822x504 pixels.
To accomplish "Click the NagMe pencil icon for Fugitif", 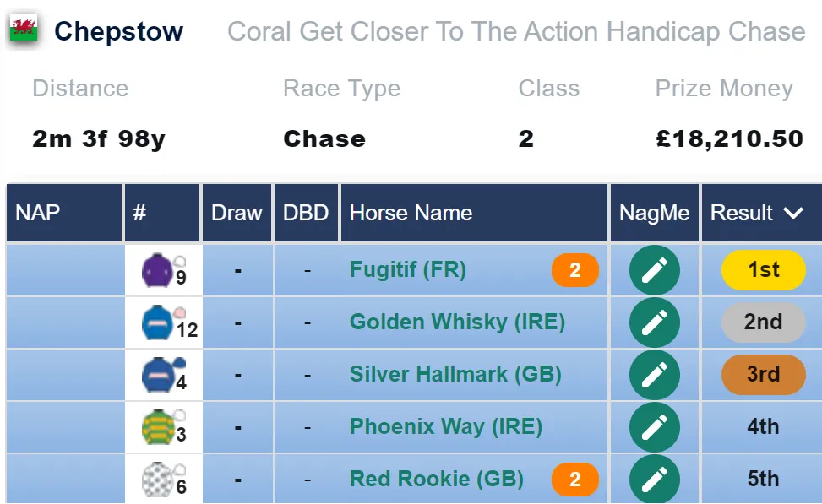I will tap(654, 270).
